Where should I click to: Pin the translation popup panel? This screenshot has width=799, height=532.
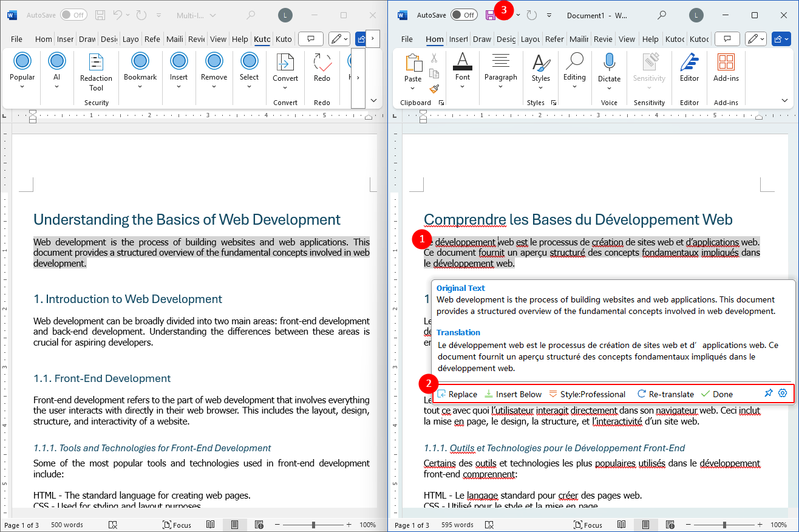coord(769,394)
